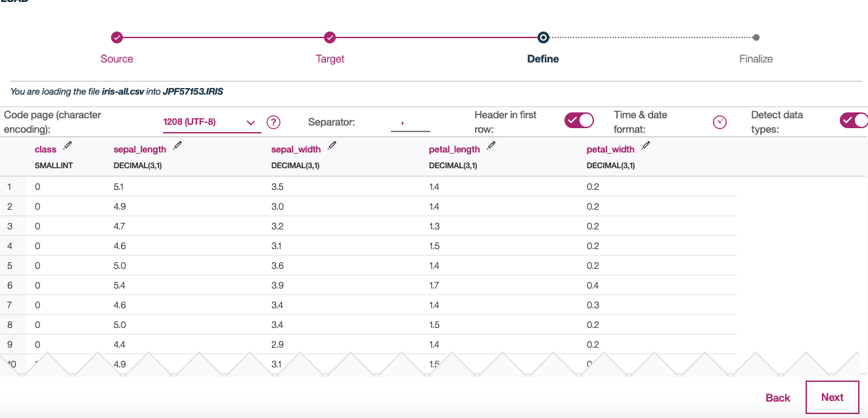Click the Next button
The width and height of the screenshot is (868, 418).
point(833,398)
